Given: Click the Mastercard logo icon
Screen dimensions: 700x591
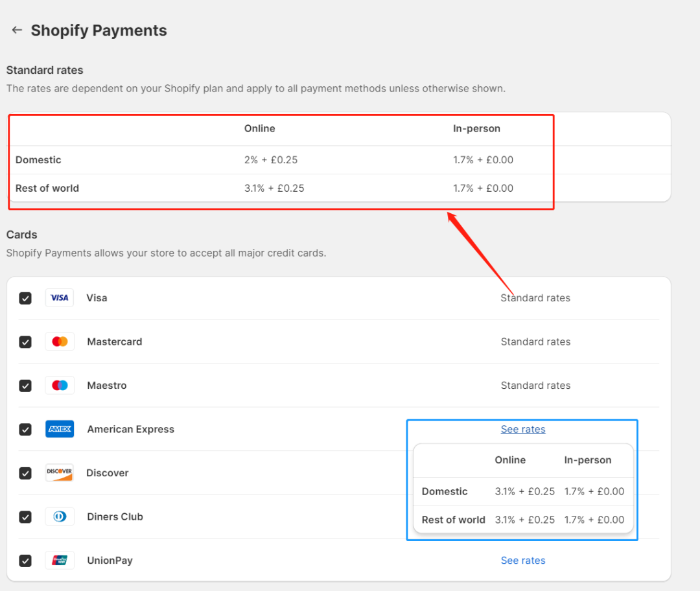Looking at the screenshot, I should (60, 342).
